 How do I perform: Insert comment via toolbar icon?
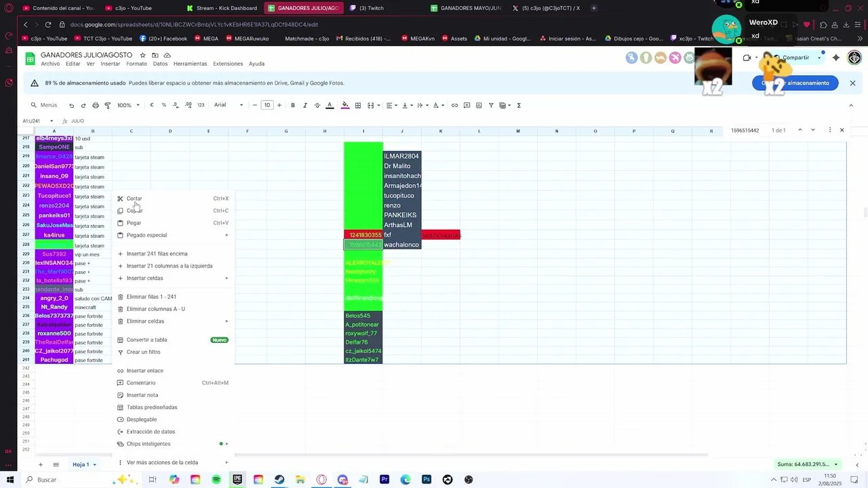(x=467, y=105)
